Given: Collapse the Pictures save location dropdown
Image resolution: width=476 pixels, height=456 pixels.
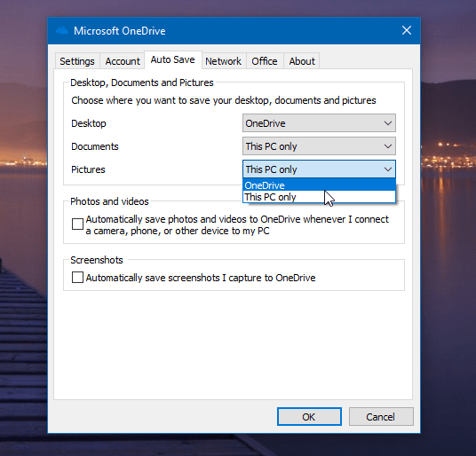Looking at the screenshot, I should tap(319, 169).
